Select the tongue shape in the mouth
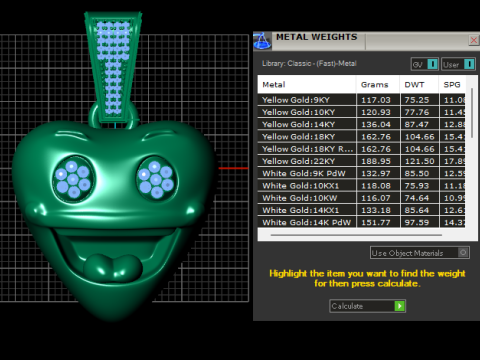This screenshot has width=480, height=360. [113, 267]
